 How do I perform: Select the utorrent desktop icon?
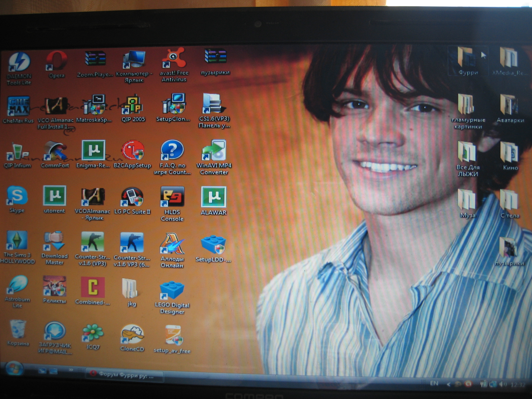55,196
